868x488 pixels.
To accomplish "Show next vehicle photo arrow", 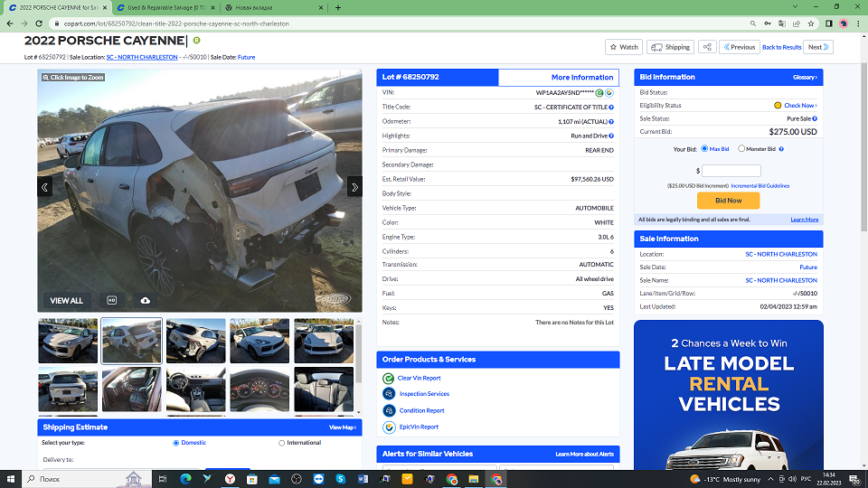I will point(354,187).
